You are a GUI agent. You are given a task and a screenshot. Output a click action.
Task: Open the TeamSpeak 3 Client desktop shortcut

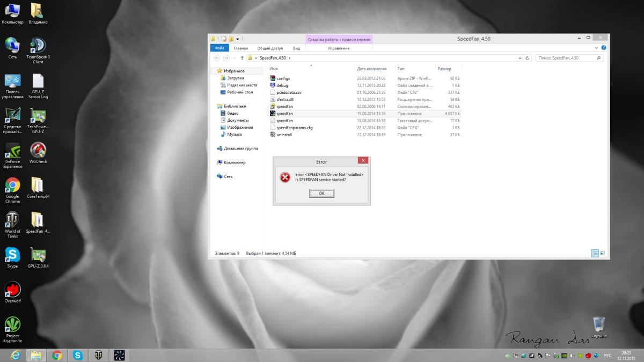pyautogui.click(x=38, y=51)
